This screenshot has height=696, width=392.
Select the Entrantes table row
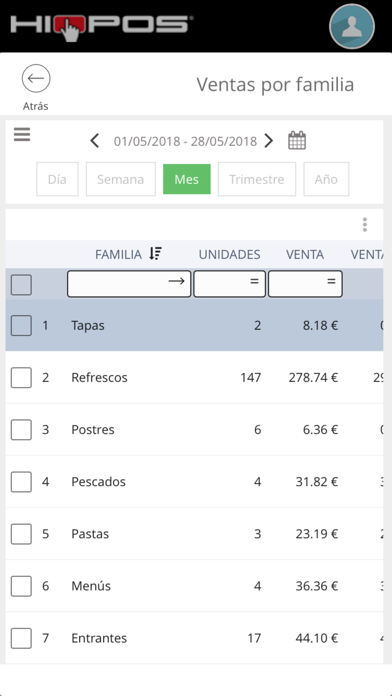[x=194, y=638]
